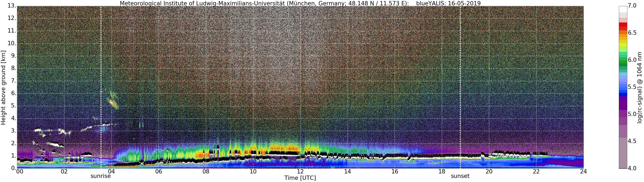
Task: Click the time tick label '02'
Action: click(x=64, y=172)
